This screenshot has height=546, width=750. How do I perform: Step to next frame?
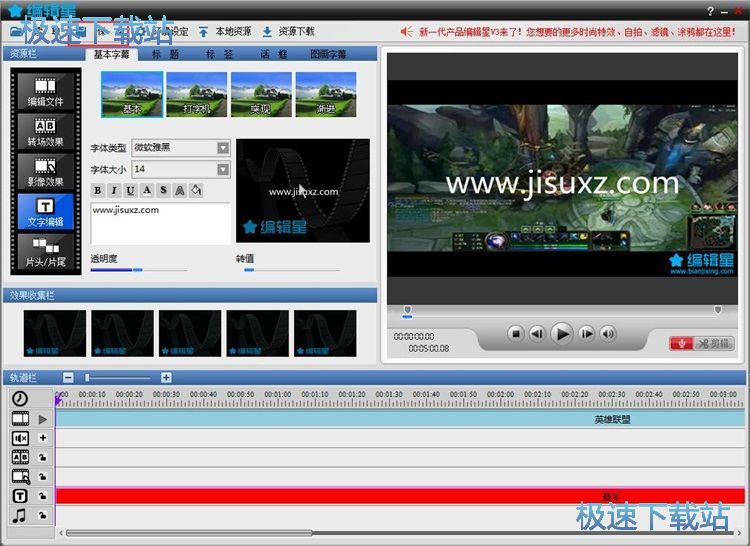click(x=586, y=334)
